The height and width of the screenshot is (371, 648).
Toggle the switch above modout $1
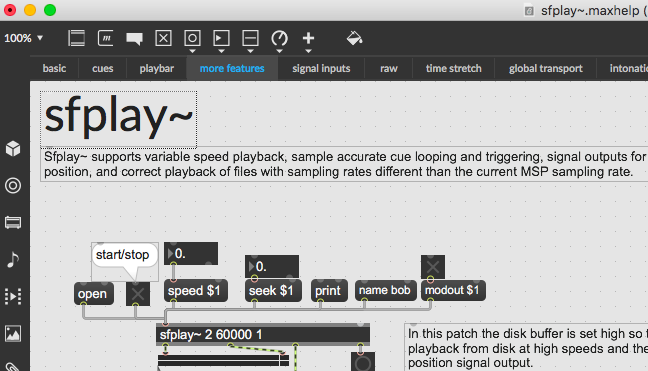433,267
